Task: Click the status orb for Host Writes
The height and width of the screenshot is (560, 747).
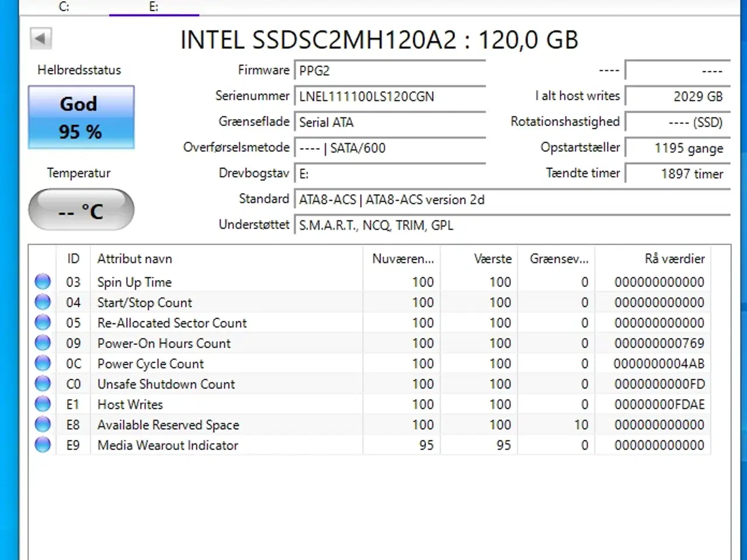Action: [x=43, y=404]
